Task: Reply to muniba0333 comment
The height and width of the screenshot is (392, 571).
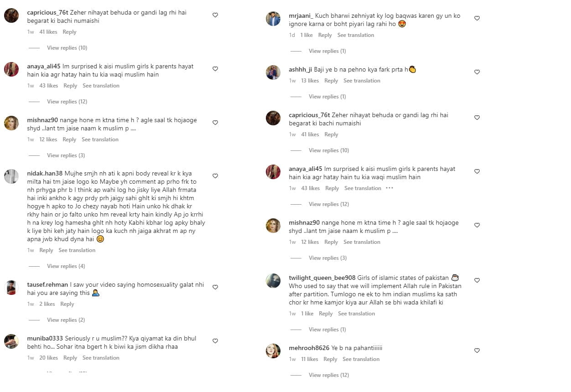Action: (x=70, y=358)
